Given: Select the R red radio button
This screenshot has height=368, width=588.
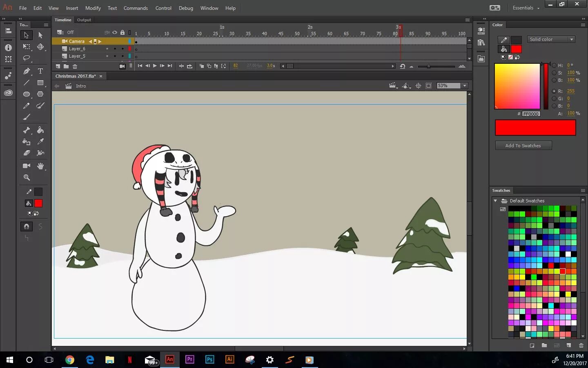Looking at the screenshot, I should 554,91.
